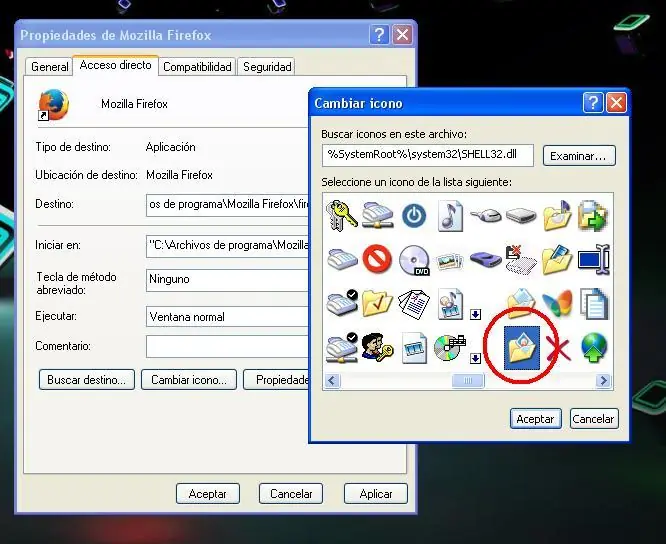Select the CD with music notes icon
Screen dimensions: 666x544
[450, 347]
